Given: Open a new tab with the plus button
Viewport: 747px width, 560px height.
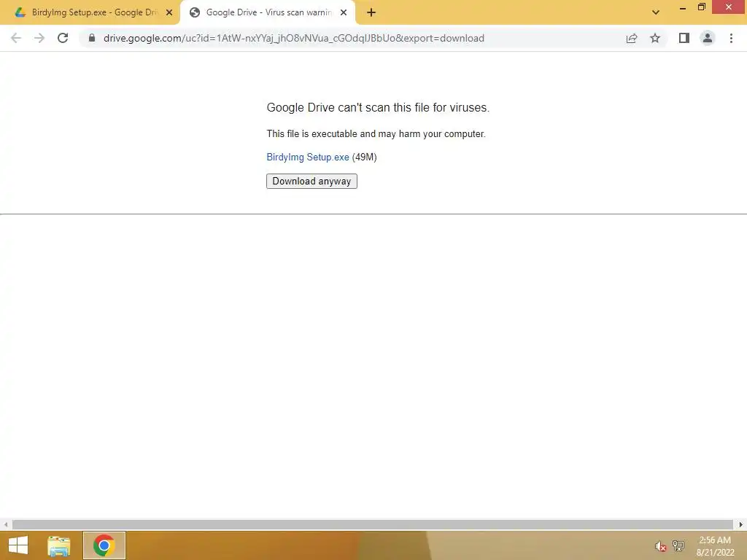Looking at the screenshot, I should 371,12.
